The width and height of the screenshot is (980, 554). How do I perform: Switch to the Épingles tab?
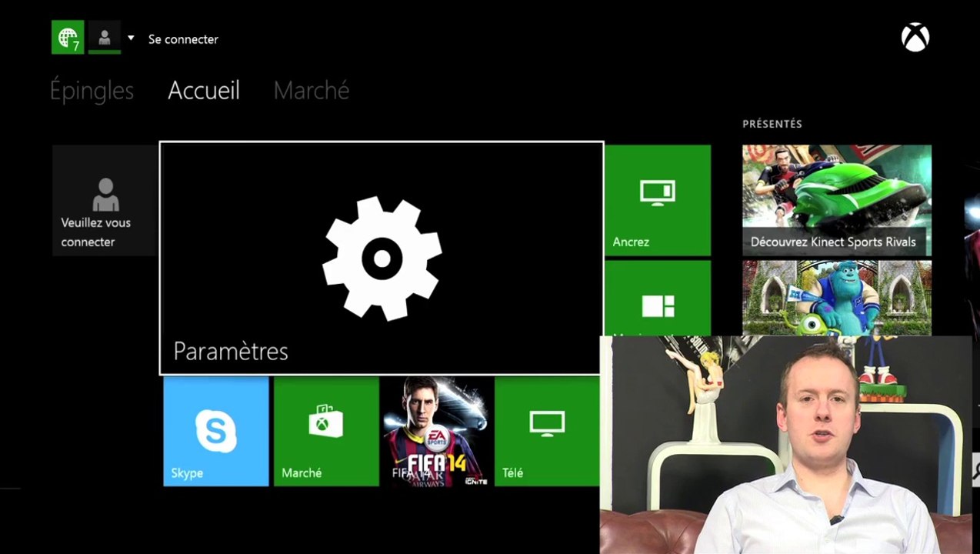click(x=92, y=91)
